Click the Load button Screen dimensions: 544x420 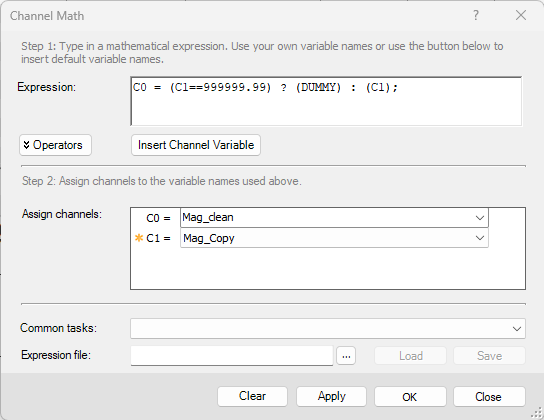pos(410,356)
